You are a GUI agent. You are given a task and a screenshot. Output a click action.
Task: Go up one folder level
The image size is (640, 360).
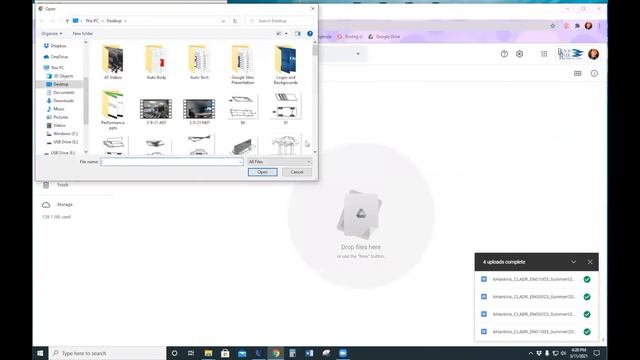click(67, 21)
